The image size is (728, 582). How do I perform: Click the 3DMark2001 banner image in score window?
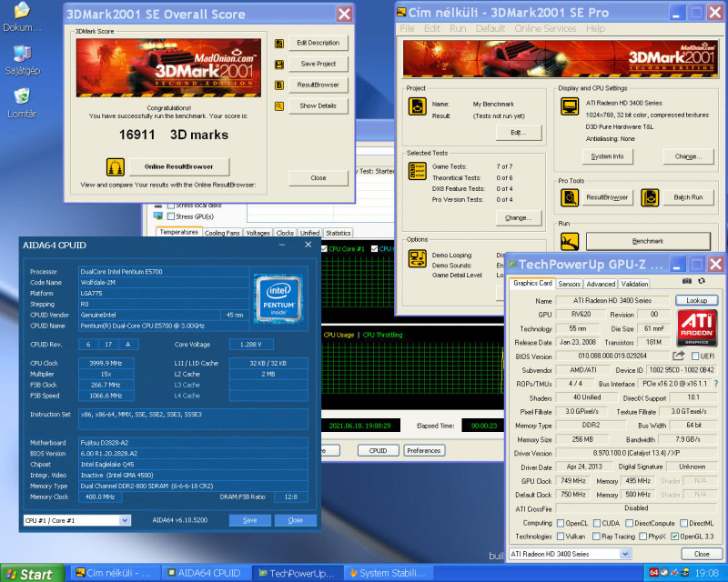(x=168, y=68)
